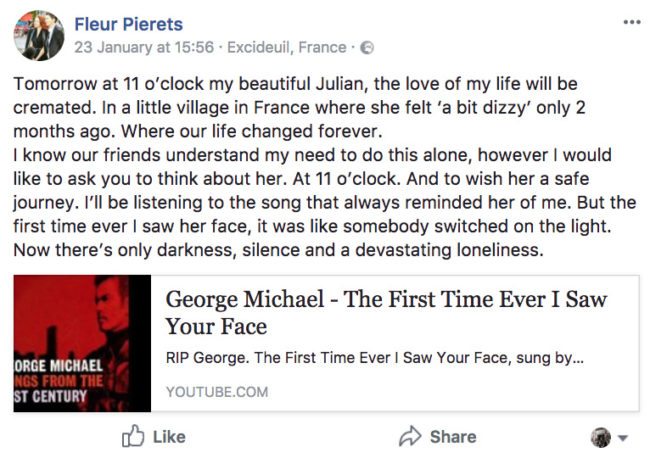The width and height of the screenshot is (650, 458).
Task: Open the George Michael album cover thumbnail
Action: (x=82, y=344)
